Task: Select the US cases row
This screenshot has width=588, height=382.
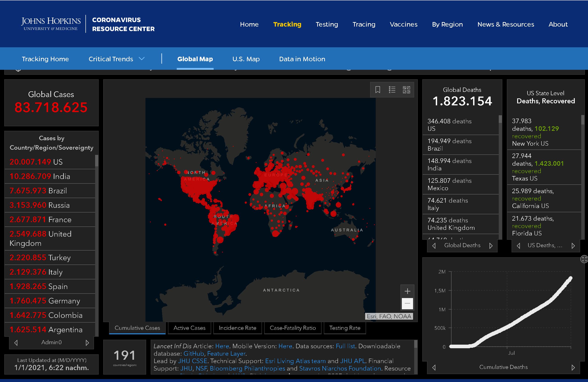Action: (50, 162)
